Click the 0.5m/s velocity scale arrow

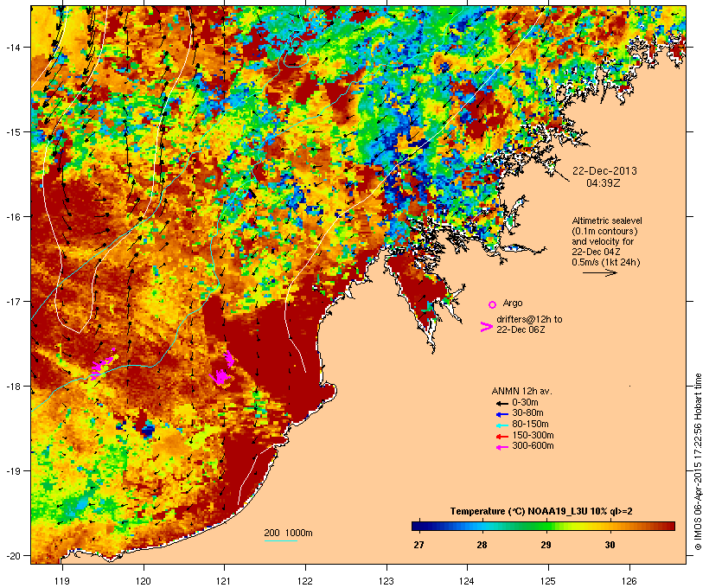[x=599, y=272]
